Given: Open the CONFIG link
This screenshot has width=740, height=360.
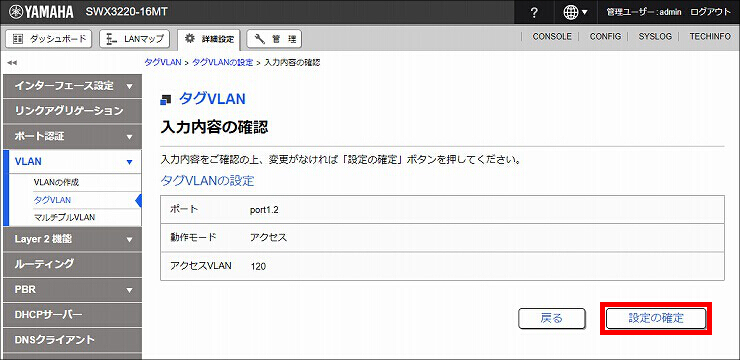Looking at the screenshot, I should tap(605, 37).
